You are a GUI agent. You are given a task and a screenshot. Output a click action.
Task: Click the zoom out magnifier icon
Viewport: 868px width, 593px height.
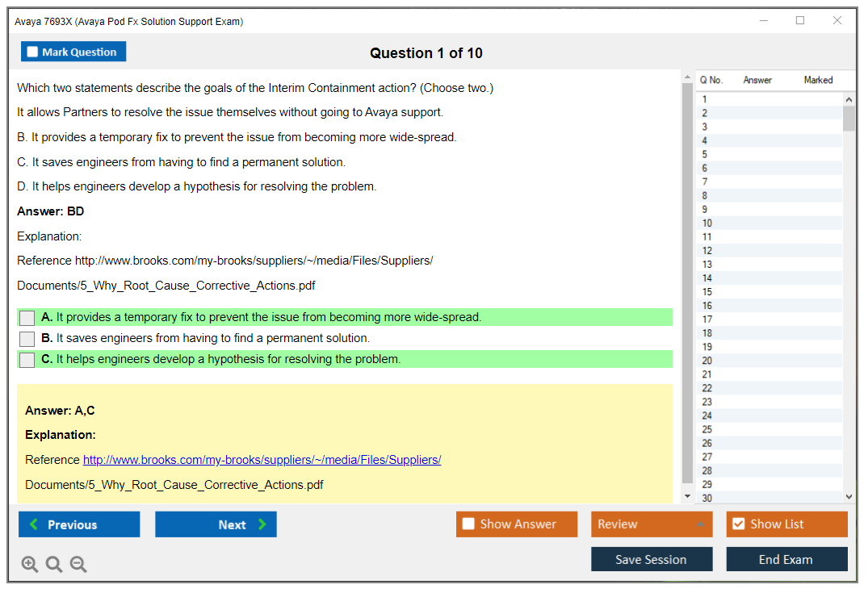(78, 565)
